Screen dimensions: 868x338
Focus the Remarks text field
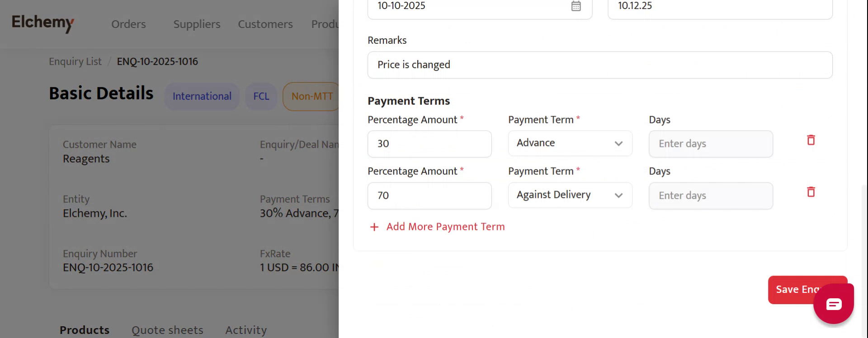599,65
